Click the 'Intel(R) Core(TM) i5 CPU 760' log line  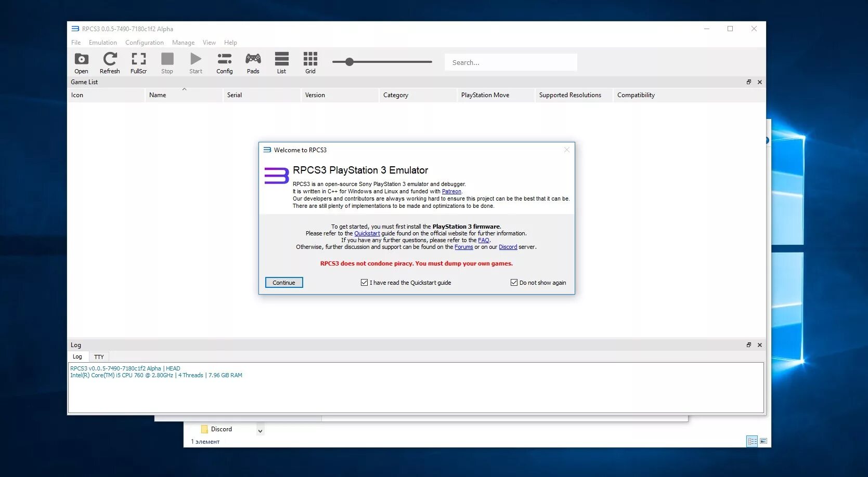point(156,375)
